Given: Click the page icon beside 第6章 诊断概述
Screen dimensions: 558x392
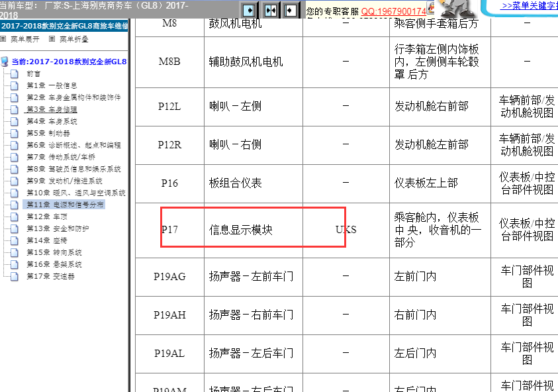Looking at the screenshot, I should (x=15, y=145).
